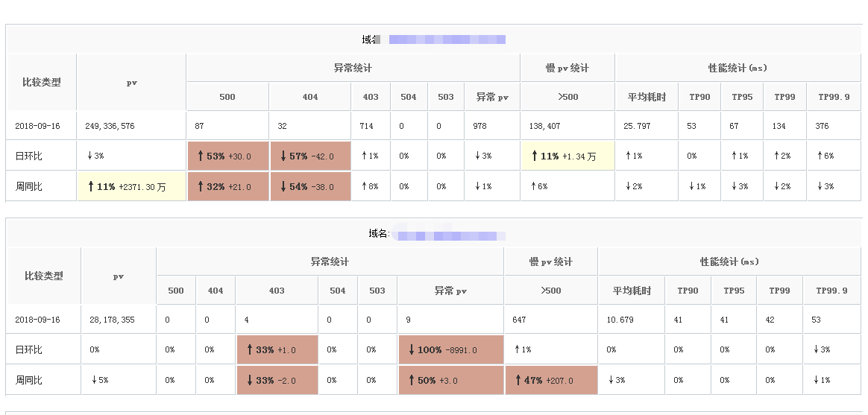
Task: Select the yellow 11% +1.34万 slow pv cell
Action: 567,156
